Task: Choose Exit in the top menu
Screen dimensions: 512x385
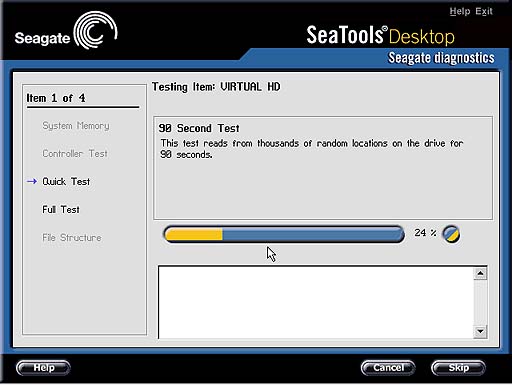Action: point(484,11)
